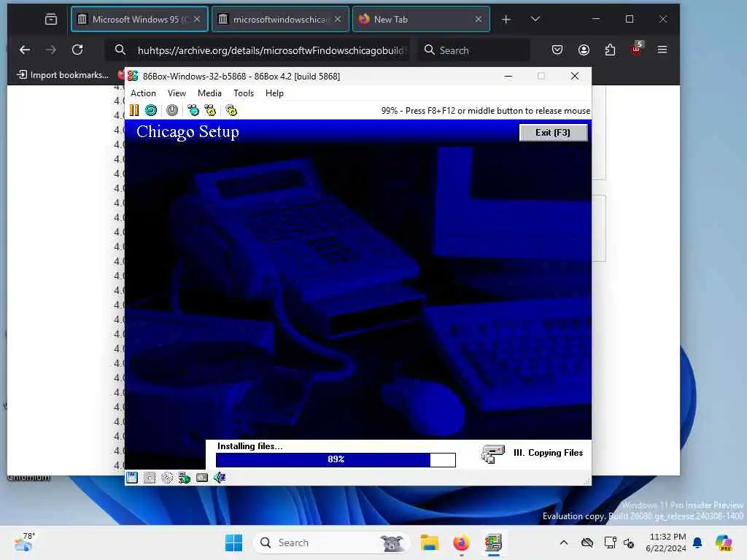The height and width of the screenshot is (560, 747).
Task: Click 86Box icon on taskbar
Action: coord(494,542)
